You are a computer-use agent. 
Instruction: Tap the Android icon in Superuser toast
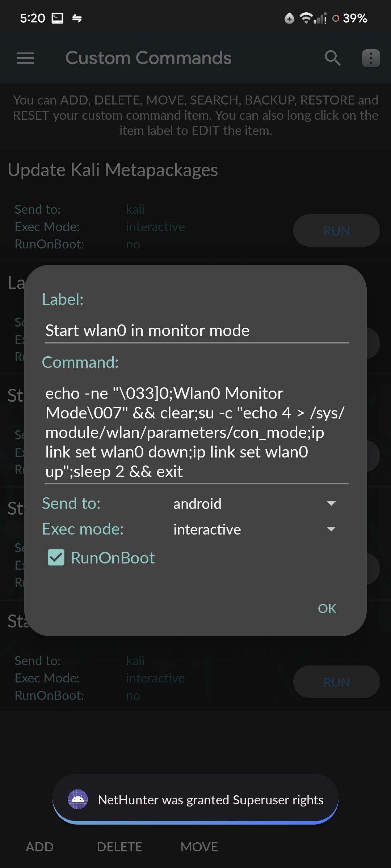[x=78, y=799]
